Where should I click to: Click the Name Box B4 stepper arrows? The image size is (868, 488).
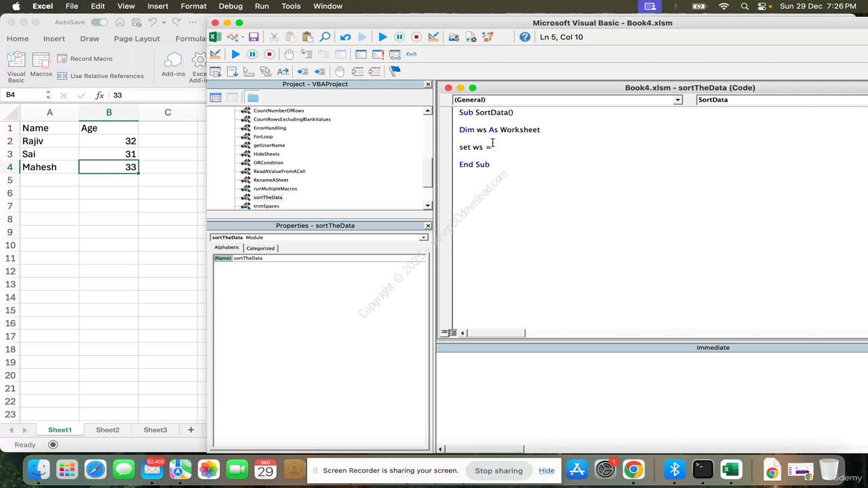[x=47, y=95]
